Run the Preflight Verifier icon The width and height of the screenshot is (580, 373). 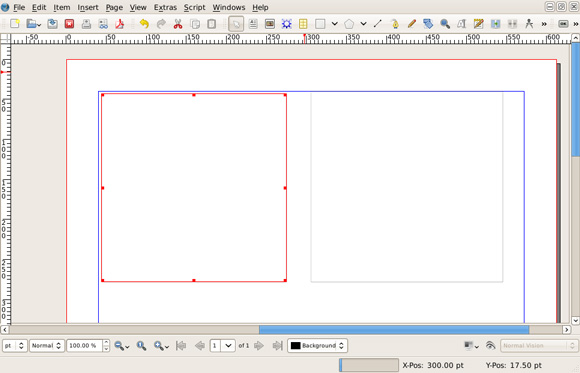[103, 24]
